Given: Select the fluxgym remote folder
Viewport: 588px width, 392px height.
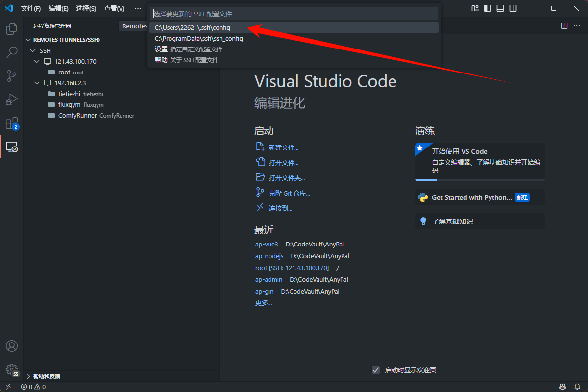Looking at the screenshot, I should 69,104.
